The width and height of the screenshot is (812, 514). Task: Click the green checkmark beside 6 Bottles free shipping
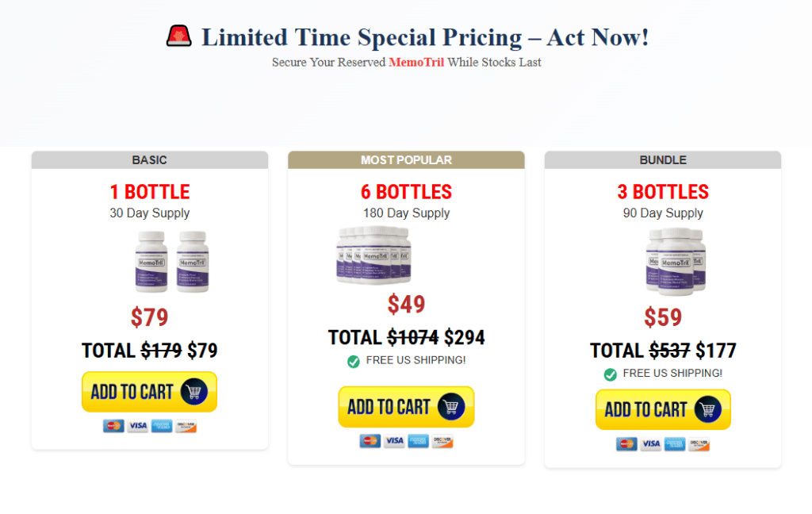(353, 361)
